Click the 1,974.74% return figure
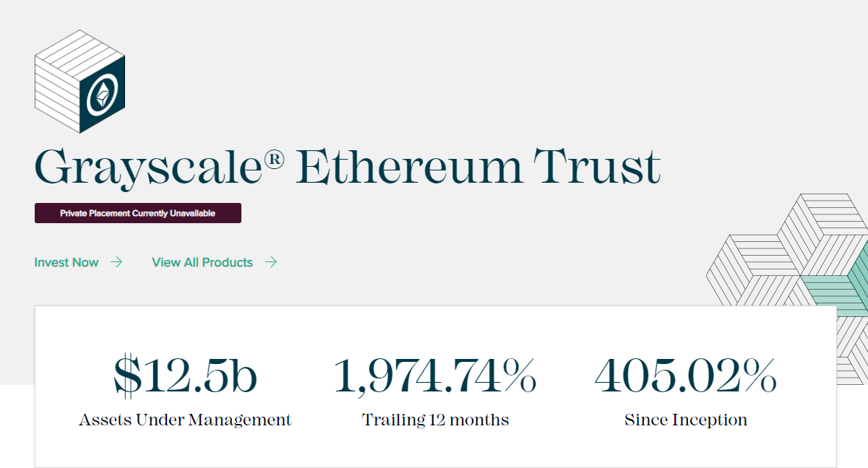Image resolution: width=868 pixels, height=468 pixels. coord(435,376)
